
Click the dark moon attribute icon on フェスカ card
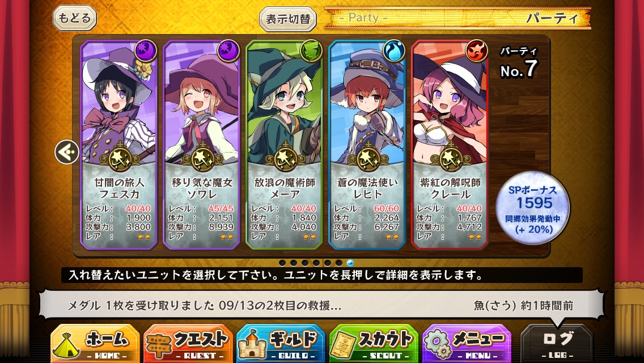point(146,51)
